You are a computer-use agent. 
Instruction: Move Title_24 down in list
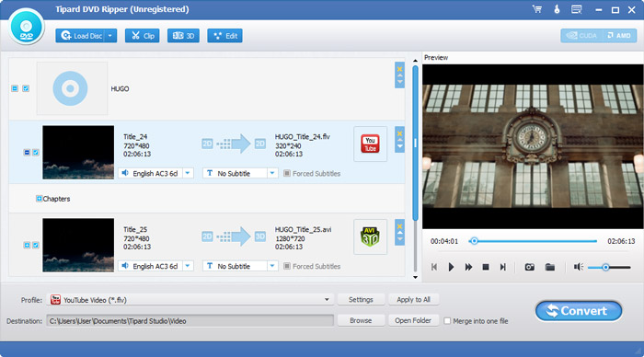pos(399,146)
